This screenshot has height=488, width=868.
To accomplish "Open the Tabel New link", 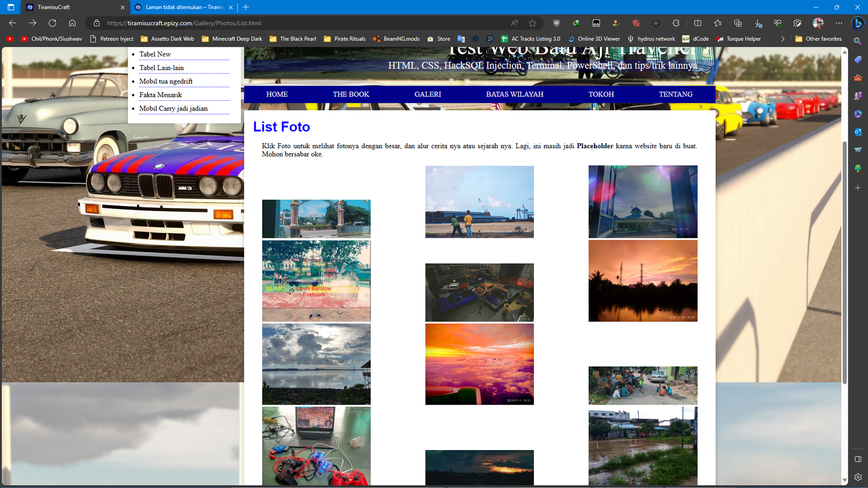I will pyautogui.click(x=155, y=54).
